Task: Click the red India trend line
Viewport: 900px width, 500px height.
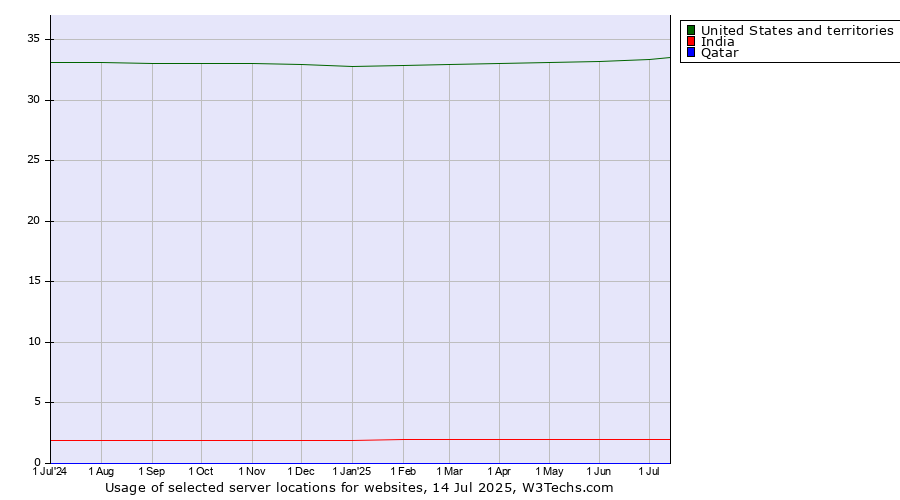Action: tap(360, 440)
